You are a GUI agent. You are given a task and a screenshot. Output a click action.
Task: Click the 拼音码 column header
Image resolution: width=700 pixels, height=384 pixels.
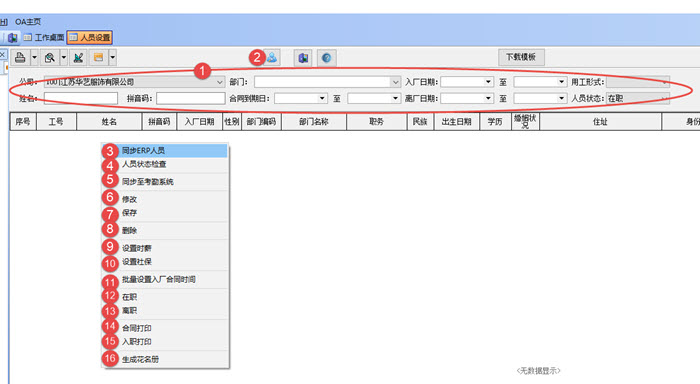(159, 121)
